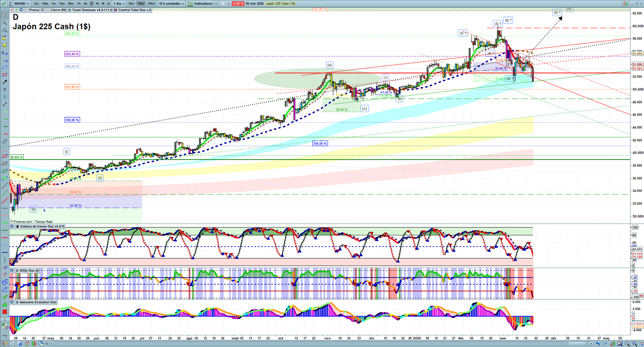Select the magnifier zoom tool
The image size is (644, 347).
(4, 23)
